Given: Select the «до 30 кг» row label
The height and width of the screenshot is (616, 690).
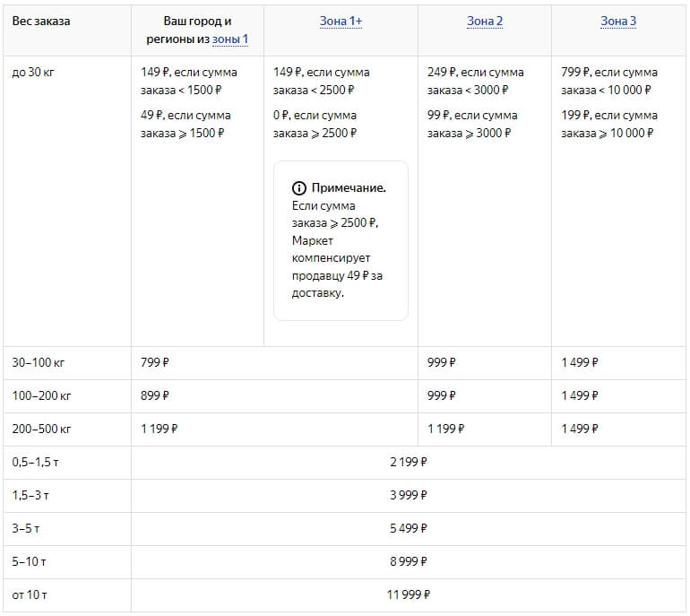Looking at the screenshot, I should click(33, 72).
